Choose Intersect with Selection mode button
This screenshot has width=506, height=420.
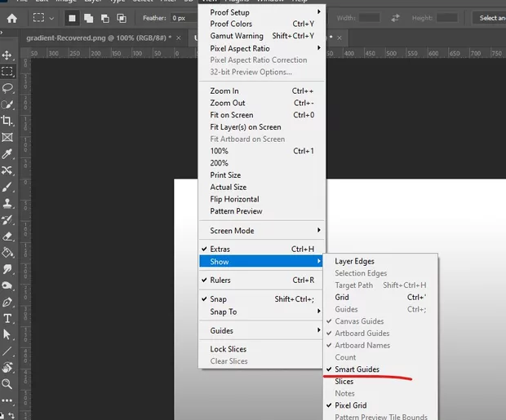[122, 19]
